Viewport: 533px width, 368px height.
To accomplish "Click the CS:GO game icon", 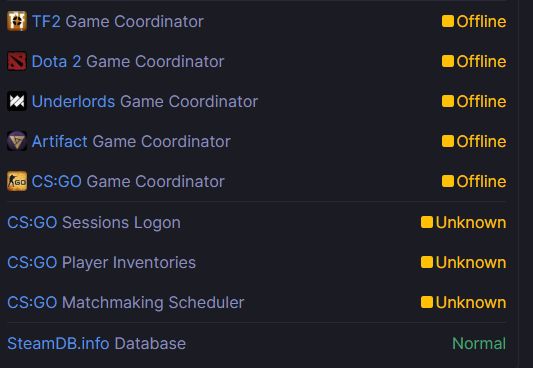I will pyautogui.click(x=17, y=181).
